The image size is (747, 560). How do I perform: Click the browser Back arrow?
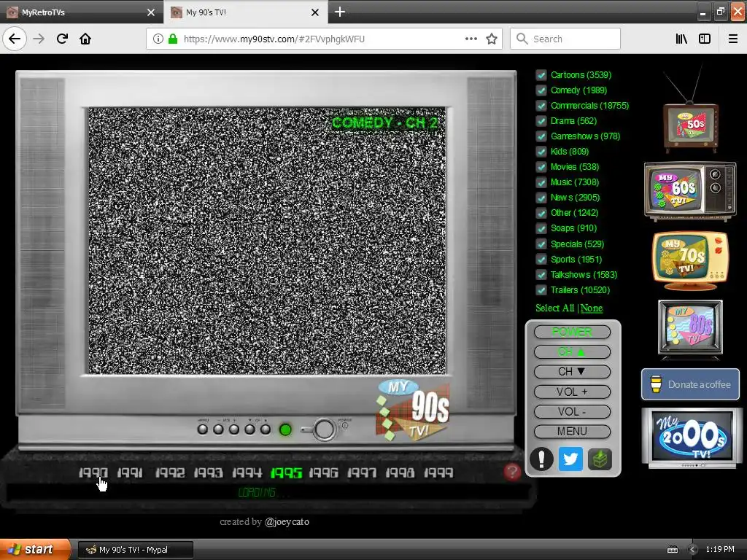(15, 39)
